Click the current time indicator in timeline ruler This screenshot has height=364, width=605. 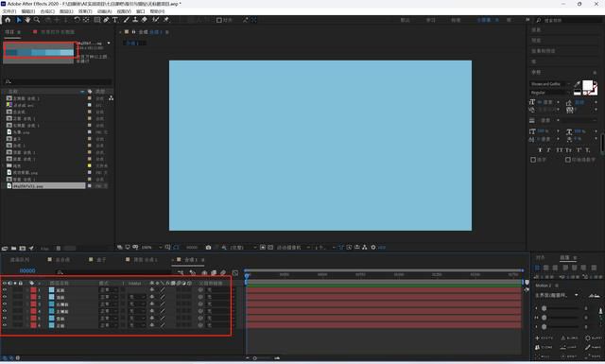tap(247, 275)
